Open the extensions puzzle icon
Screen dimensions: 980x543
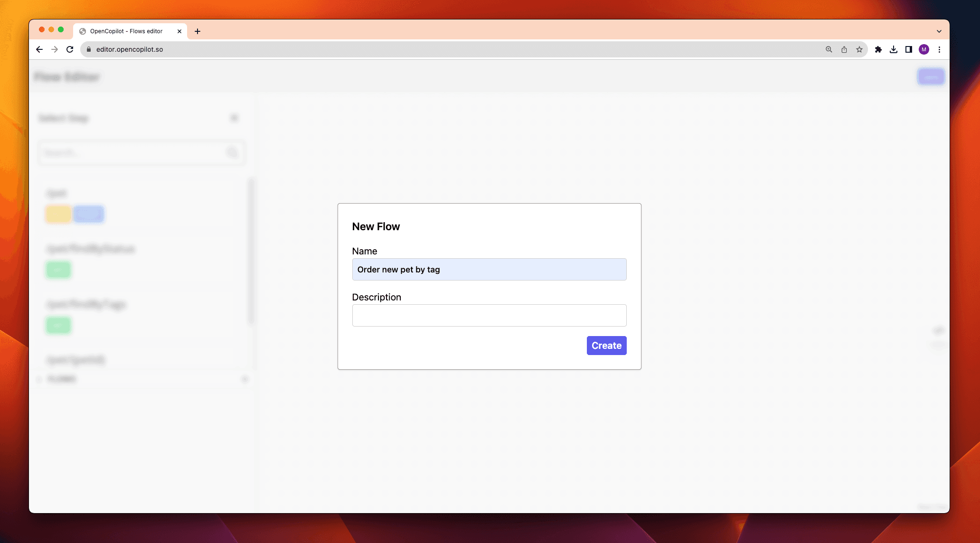878,49
